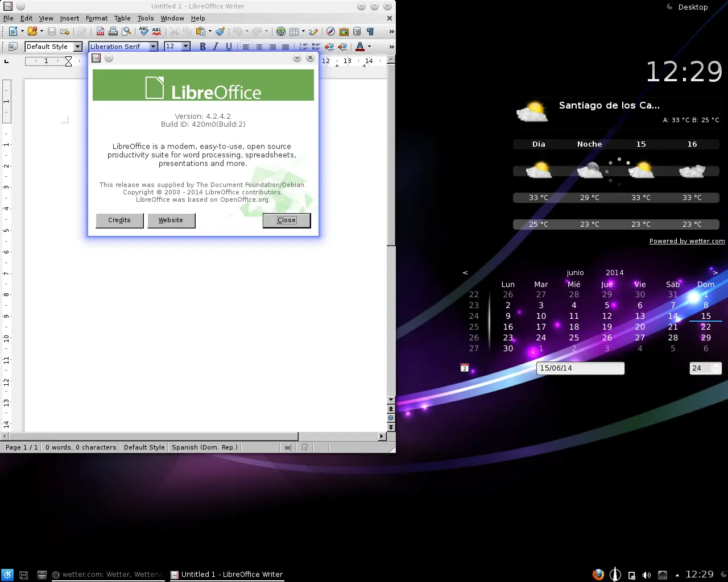
Task: Expand more standard toolbar items chevron
Action: coord(391,31)
